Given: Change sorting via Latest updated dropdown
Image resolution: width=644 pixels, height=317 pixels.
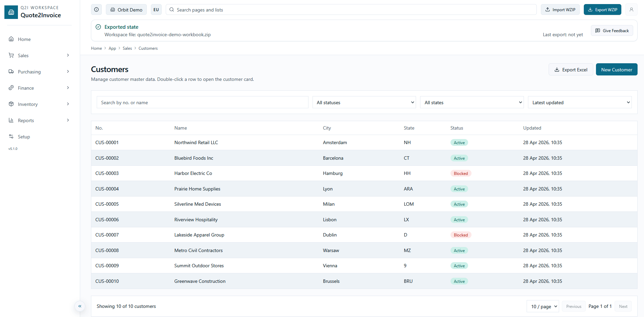Looking at the screenshot, I should [579, 102].
